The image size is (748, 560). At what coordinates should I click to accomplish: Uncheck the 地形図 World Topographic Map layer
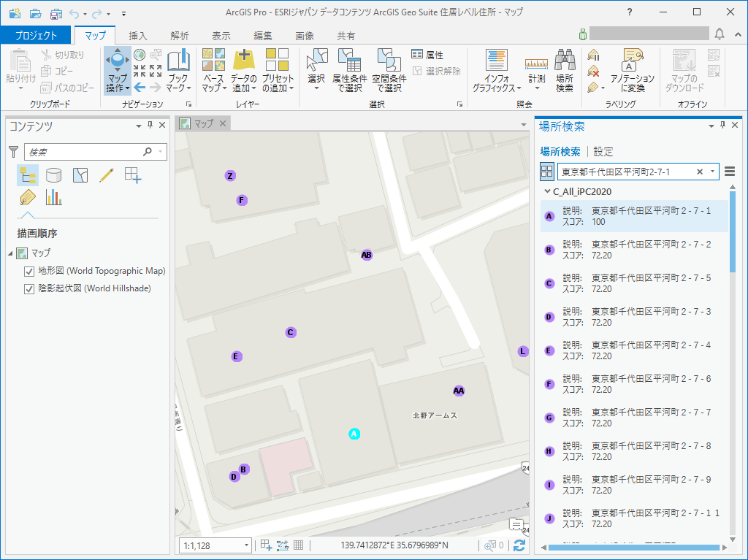coord(29,271)
